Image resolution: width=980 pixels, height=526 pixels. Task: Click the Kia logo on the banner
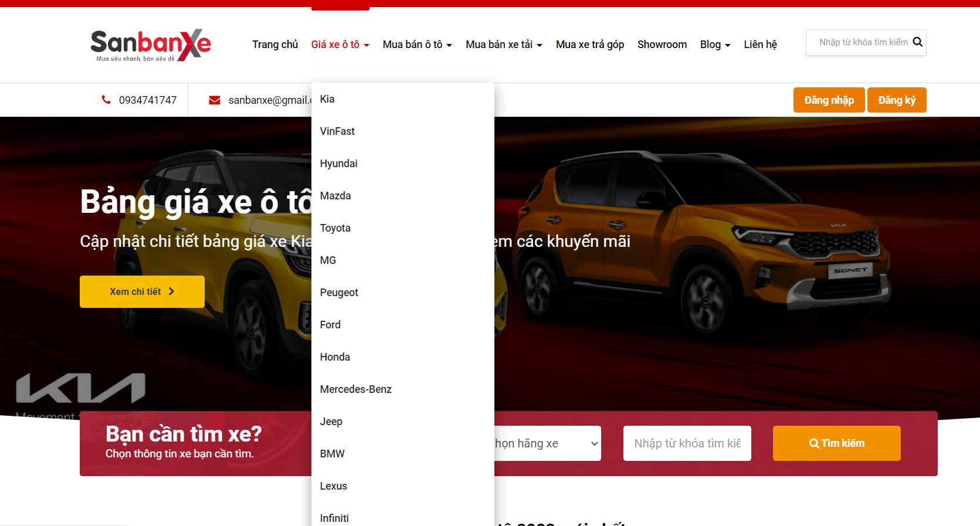[80, 388]
